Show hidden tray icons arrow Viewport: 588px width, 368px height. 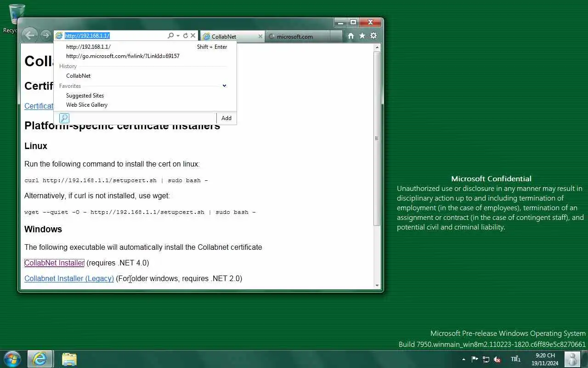tap(464, 359)
